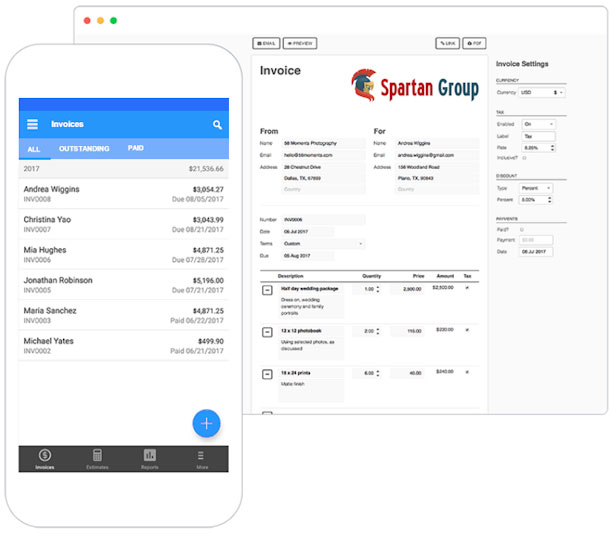This screenshot has width=612, height=534.
Task: Click the For Address 156 Woodland Road field
Action: (x=437, y=167)
